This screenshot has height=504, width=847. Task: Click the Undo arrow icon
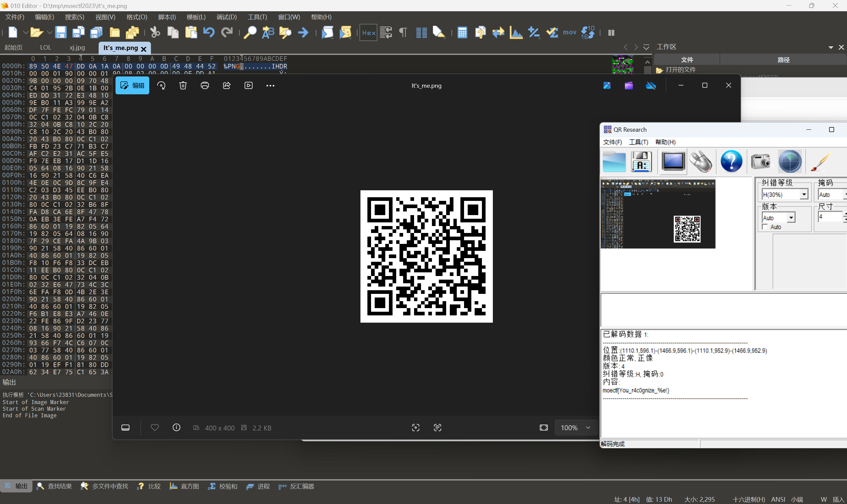[209, 33]
